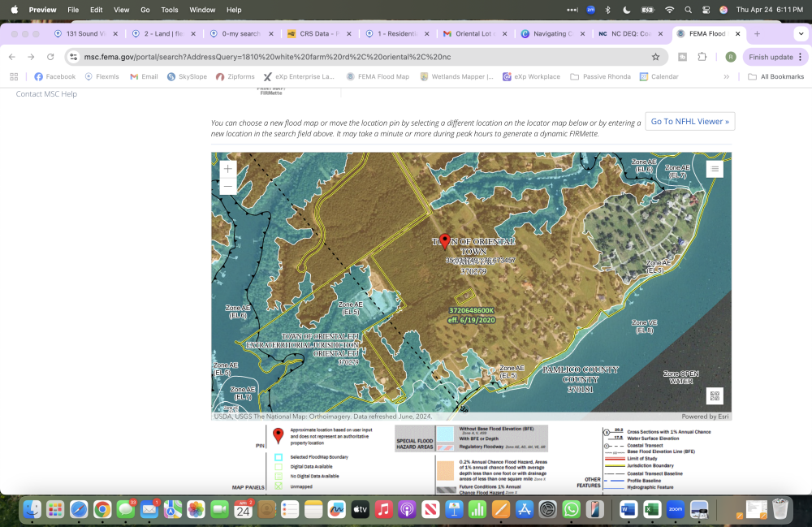Reload the FEMA page
This screenshot has height=527, width=812.
click(50, 57)
